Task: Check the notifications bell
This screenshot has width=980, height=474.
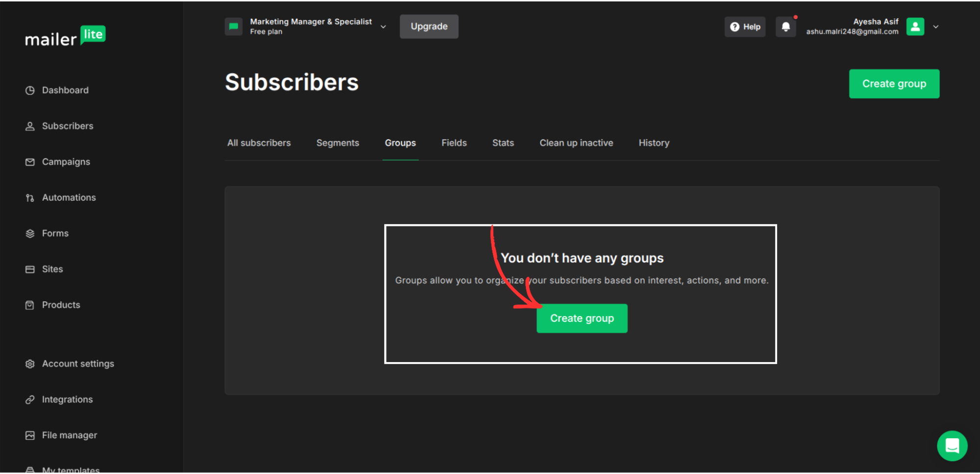Action: click(x=786, y=26)
